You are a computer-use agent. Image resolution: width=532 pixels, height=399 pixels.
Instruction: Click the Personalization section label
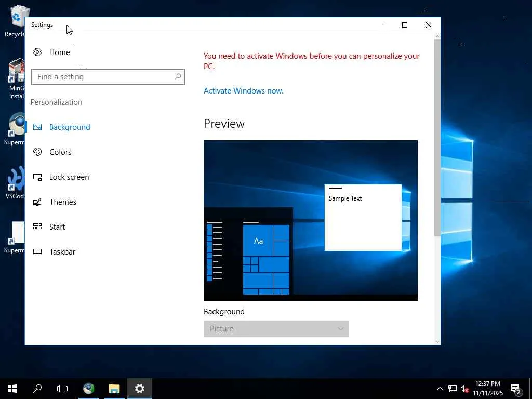[x=56, y=102]
